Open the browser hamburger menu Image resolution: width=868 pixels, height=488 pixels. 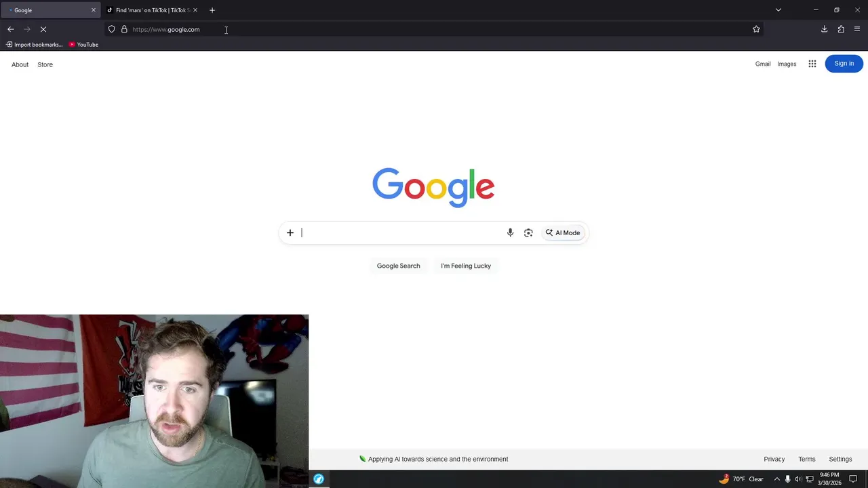(x=857, y=29)
